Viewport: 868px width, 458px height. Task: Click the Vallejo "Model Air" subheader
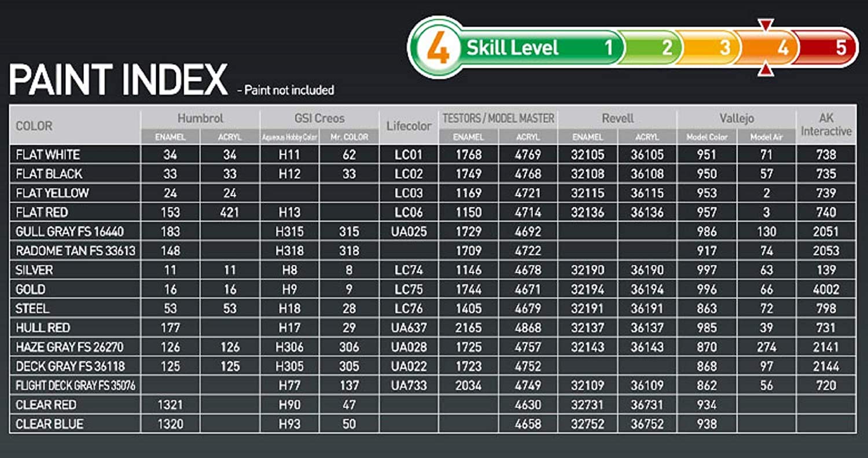coord(767,137)
